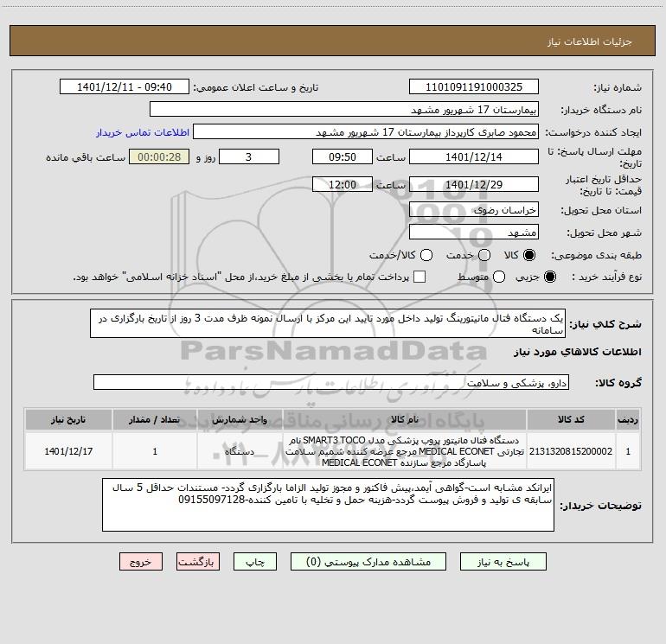Click the اطلاعات کالاهای مورد نیاز heading
This screenshot has width=666, height=644.
[577, 352]
